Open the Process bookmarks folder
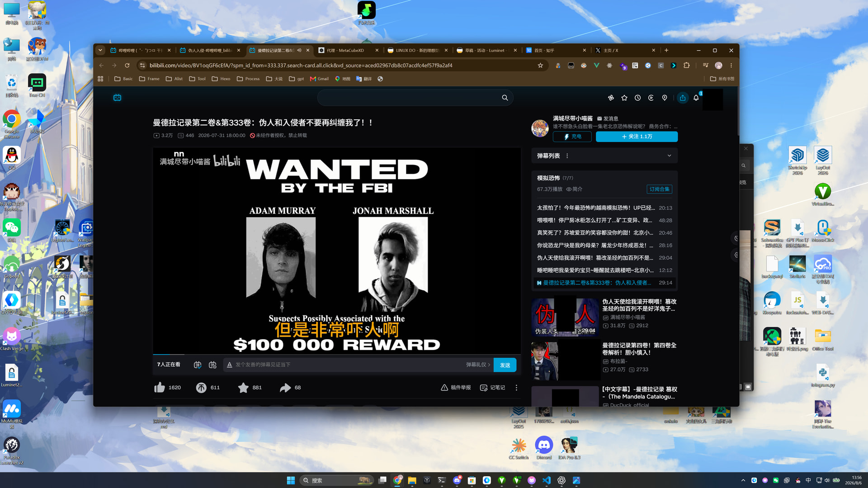This screenshot has height=488, width=868. point(248,79)
